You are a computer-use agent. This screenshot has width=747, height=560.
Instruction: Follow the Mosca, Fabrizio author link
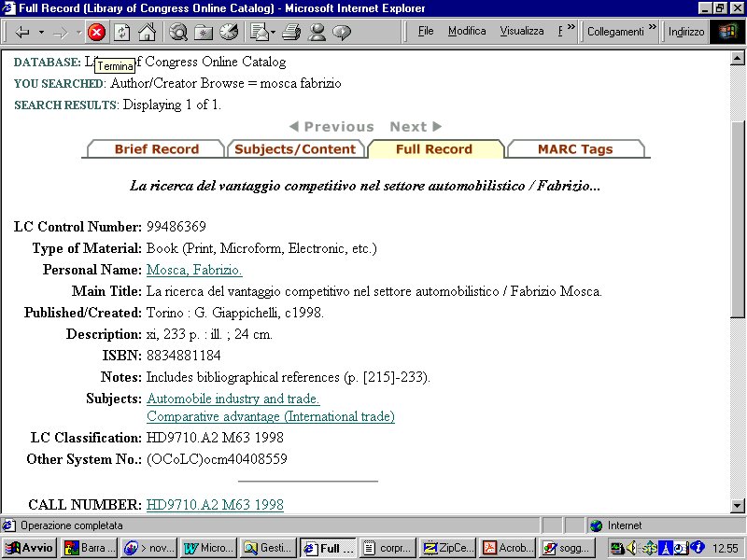pos(194,271)
